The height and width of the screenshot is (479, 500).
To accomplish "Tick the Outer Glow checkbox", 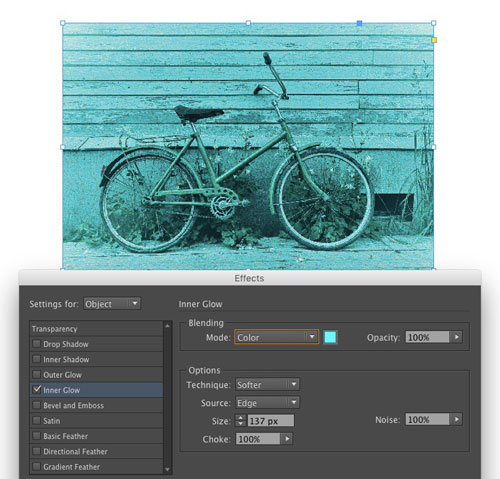I will point(37,374).
